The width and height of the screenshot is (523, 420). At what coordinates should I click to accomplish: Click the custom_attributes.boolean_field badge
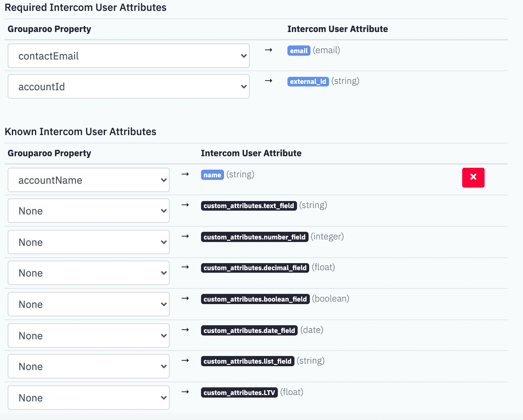coord(255,299)
